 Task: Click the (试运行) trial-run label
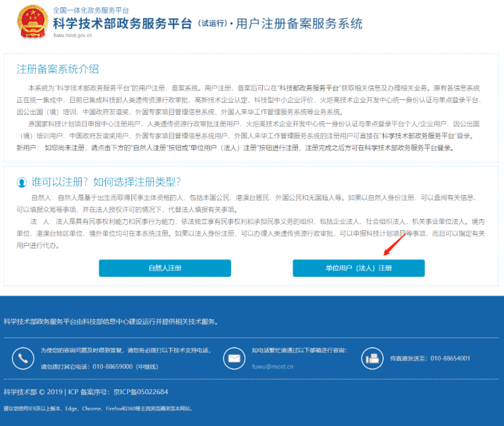coord(211,24)
